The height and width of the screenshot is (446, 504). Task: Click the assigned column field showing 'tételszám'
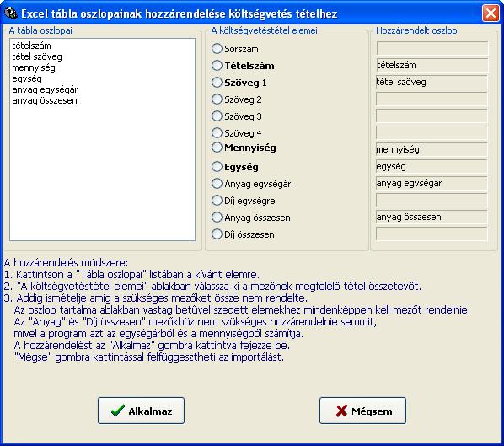tap(432, 65)
